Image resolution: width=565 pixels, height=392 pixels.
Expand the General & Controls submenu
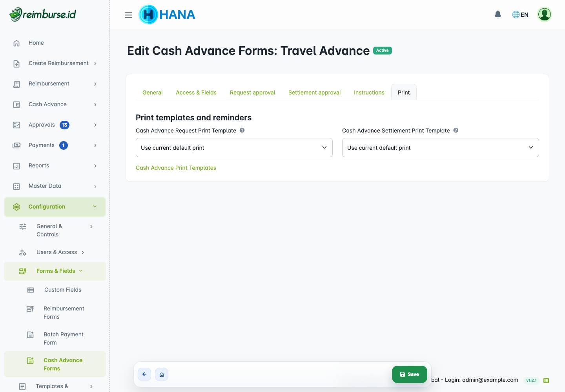click(x=91, y=227)
